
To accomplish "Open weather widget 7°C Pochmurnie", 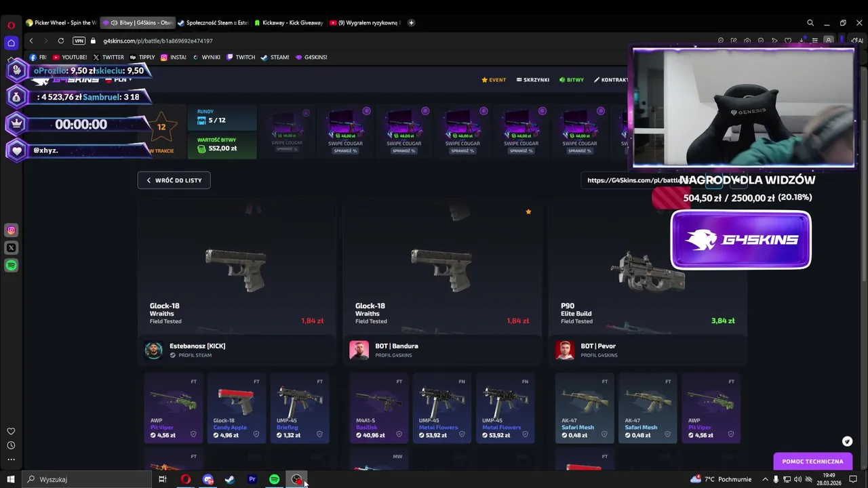I will [x=722, y=479].
